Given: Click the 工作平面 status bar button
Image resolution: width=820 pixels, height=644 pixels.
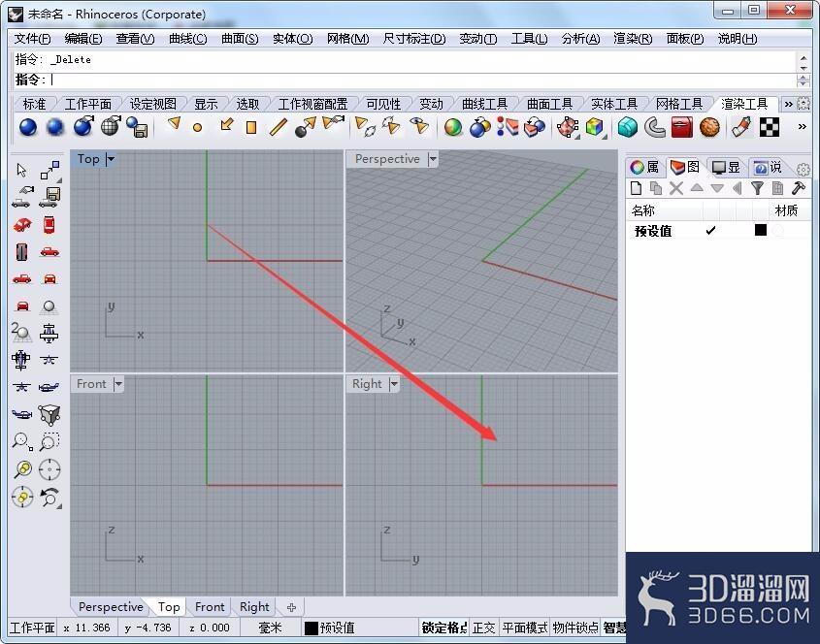Looking at the screenshot, I should pos(32,628).
